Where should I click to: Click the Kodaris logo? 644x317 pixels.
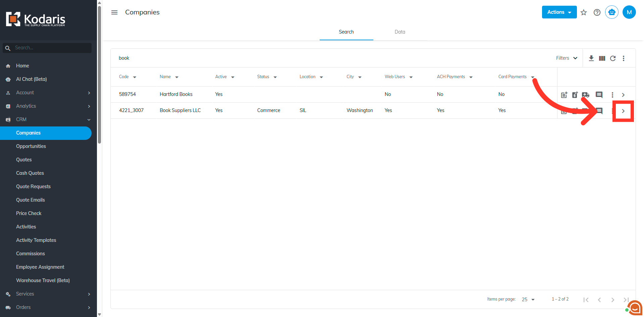[36, 19]
